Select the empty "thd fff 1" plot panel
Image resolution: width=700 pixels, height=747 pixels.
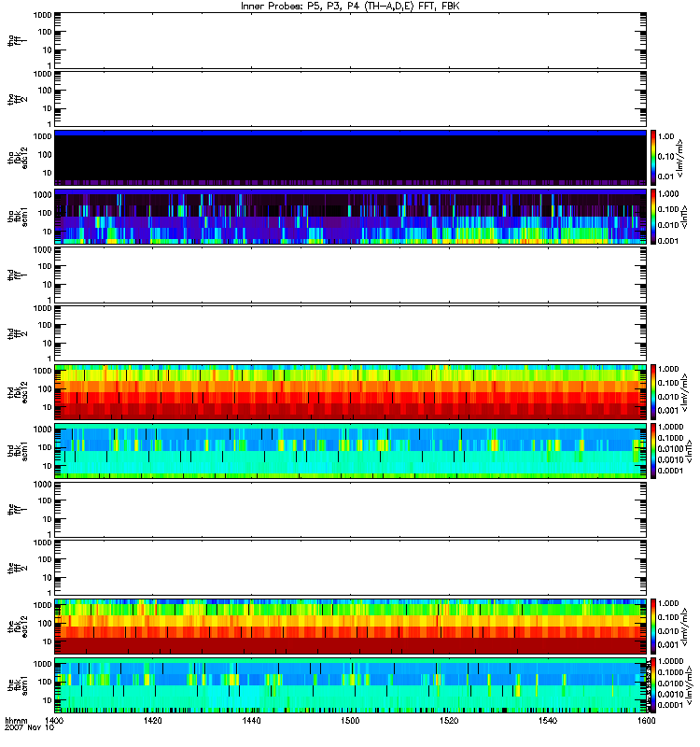click(351, 275)
